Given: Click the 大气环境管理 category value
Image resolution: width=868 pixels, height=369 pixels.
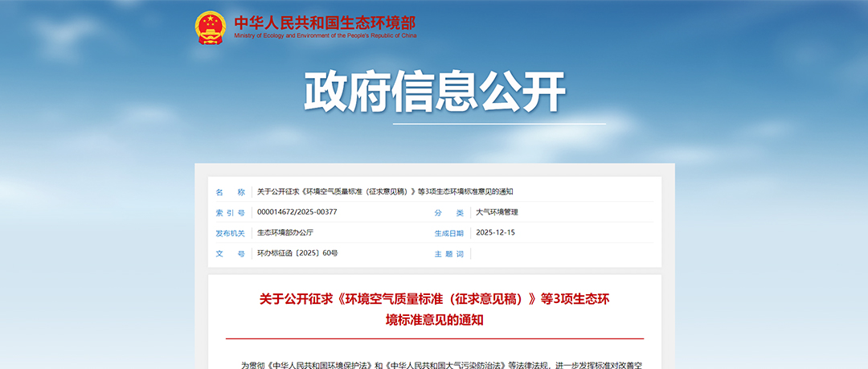Looking at the screenshot, I should tap(497, 213).
